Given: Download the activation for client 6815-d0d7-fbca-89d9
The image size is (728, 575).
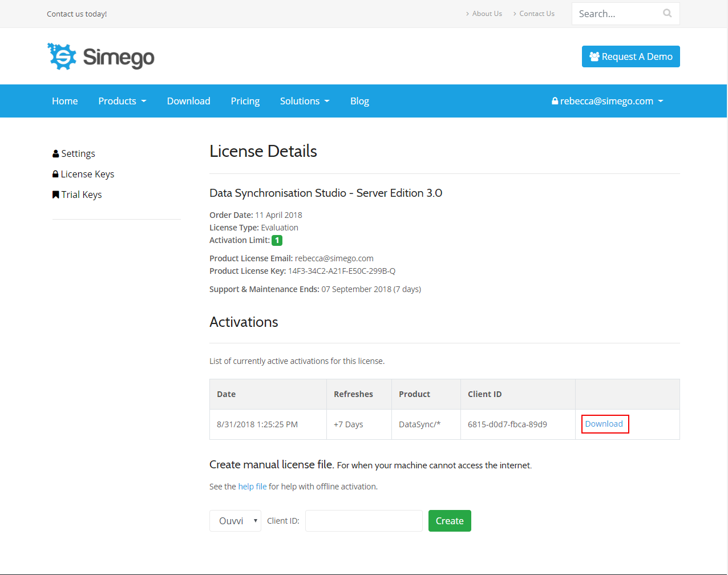Looking at the screenshot, I should click(x=604, y=424).
